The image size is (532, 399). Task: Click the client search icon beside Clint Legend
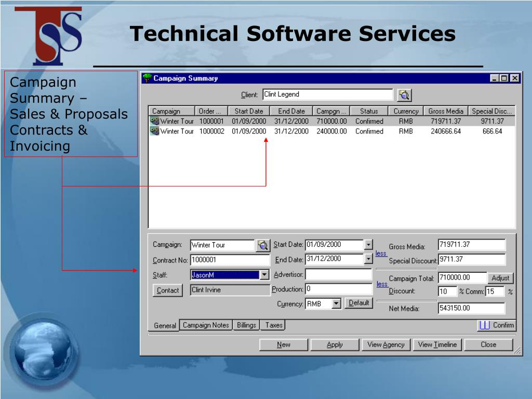click(404, 95)
